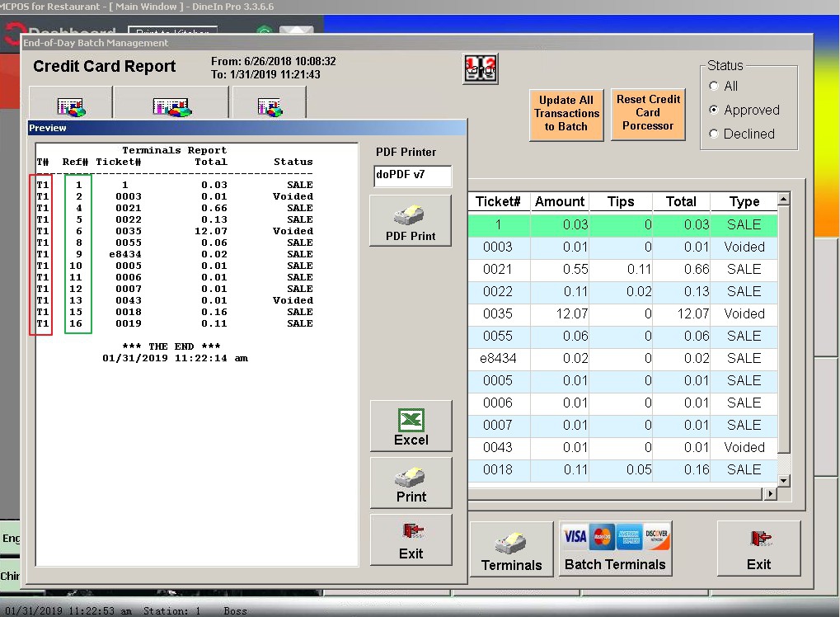Image resolution: width=840 pixels, height=617 pixels.
Task: Click the Voided type cell for ticket 0003
Action: coord(744,247)
